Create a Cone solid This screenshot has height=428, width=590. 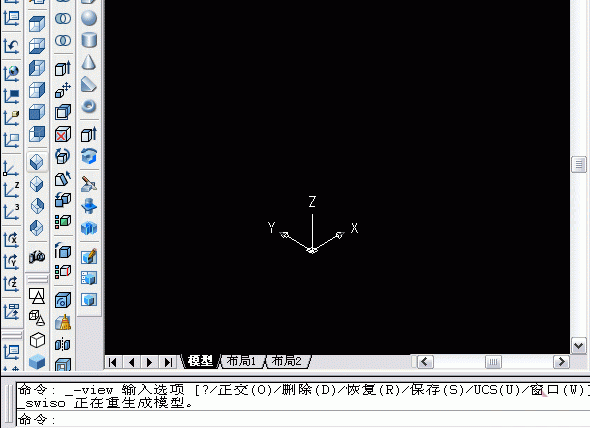(x=89, y=62)
